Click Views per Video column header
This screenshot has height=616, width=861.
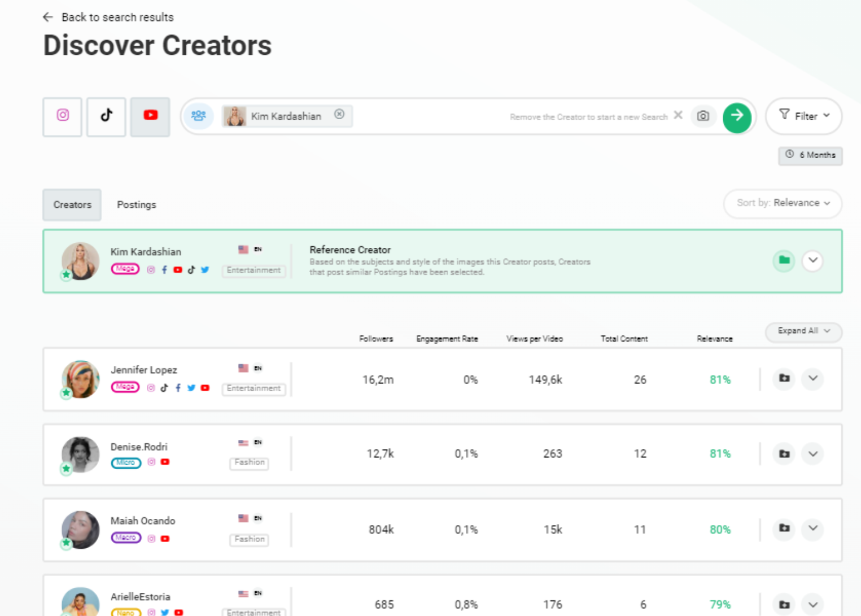[x=535, y=339]
